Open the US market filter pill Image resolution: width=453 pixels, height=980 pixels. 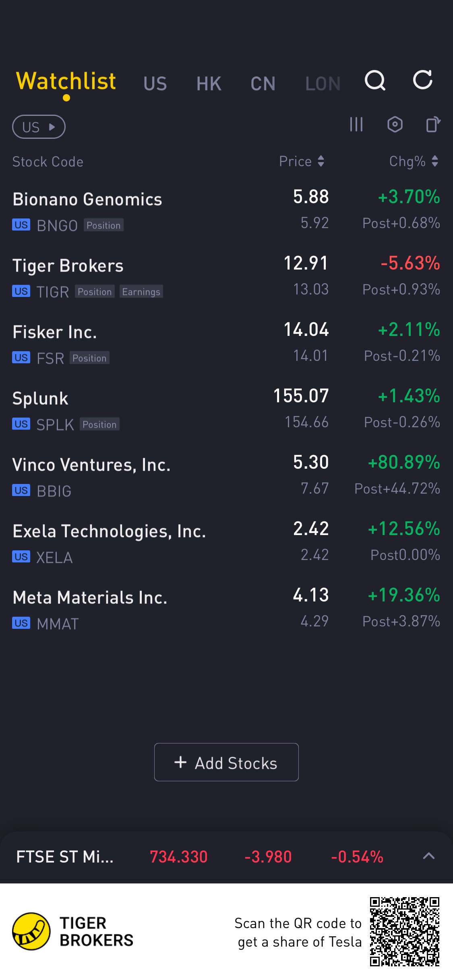pos(39,127)
